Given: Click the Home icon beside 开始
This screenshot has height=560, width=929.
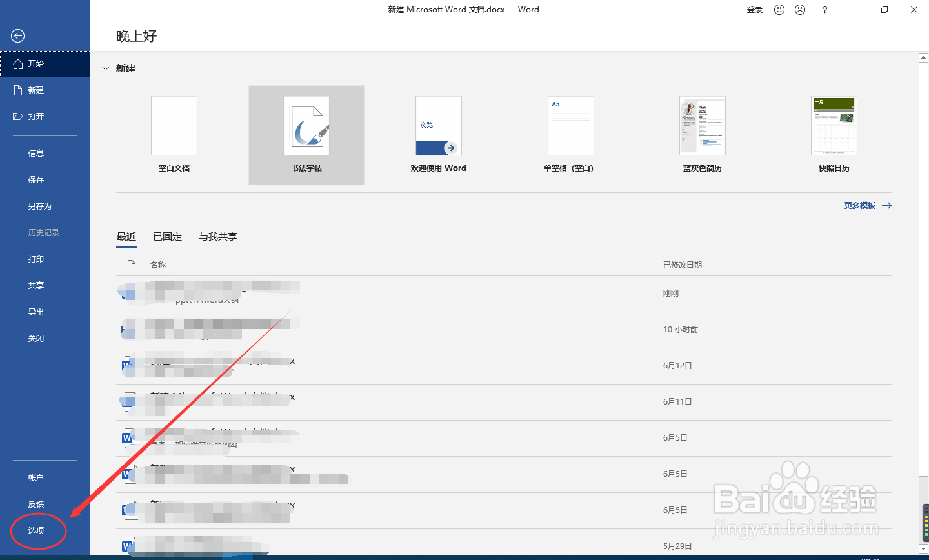Looking at the screenshot, I should (18, 64).
